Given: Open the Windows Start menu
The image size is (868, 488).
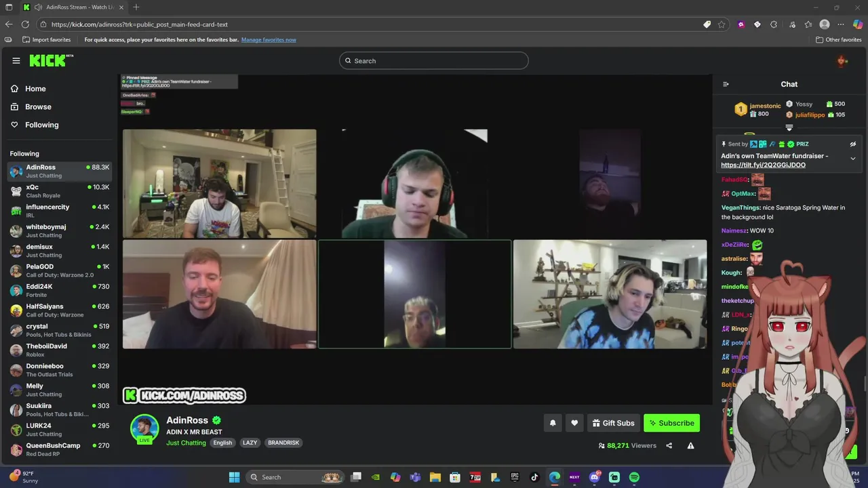Looking at the screenshot, I should coord(234,477).
